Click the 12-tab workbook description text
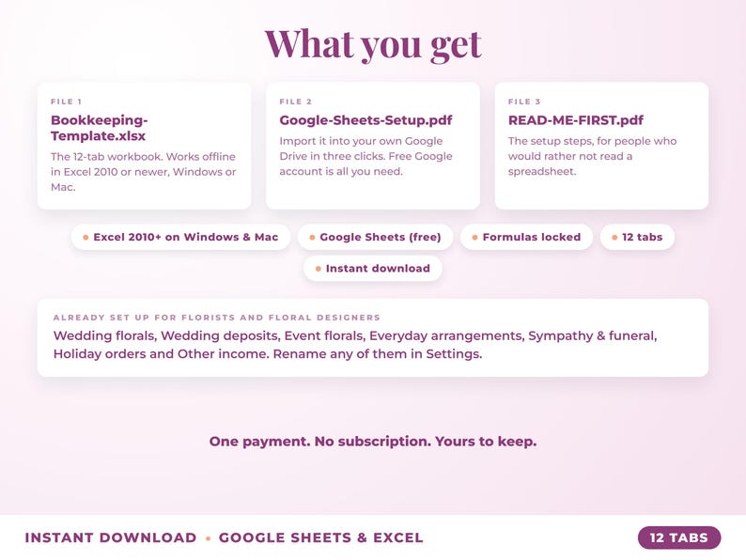Screen dimensions: 746x560 pyautogui.click(x=143, y=172)
